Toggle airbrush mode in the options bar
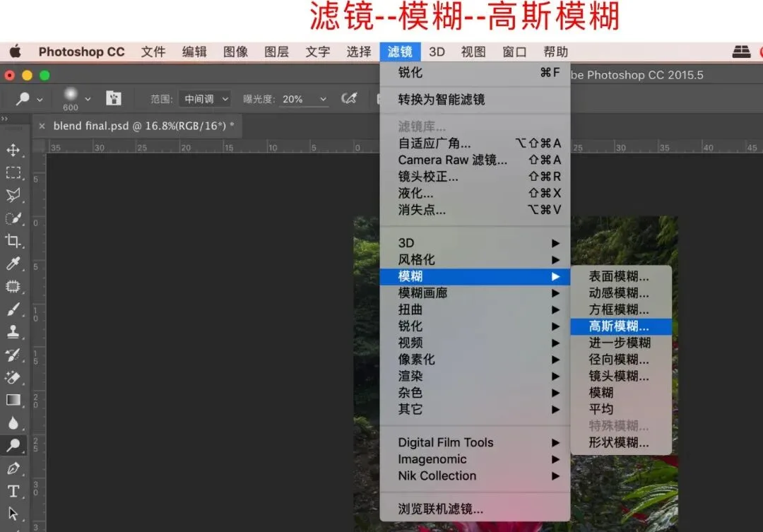Image resolution: width=763 pixels, height=532 pixels. [x=349, y=98]
